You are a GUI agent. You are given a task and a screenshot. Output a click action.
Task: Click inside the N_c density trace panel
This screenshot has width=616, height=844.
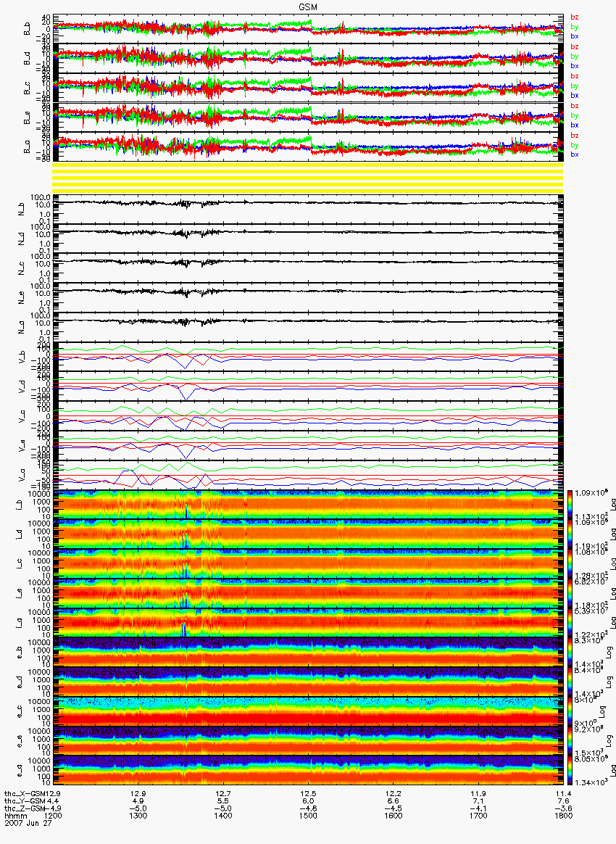(308, 268)
